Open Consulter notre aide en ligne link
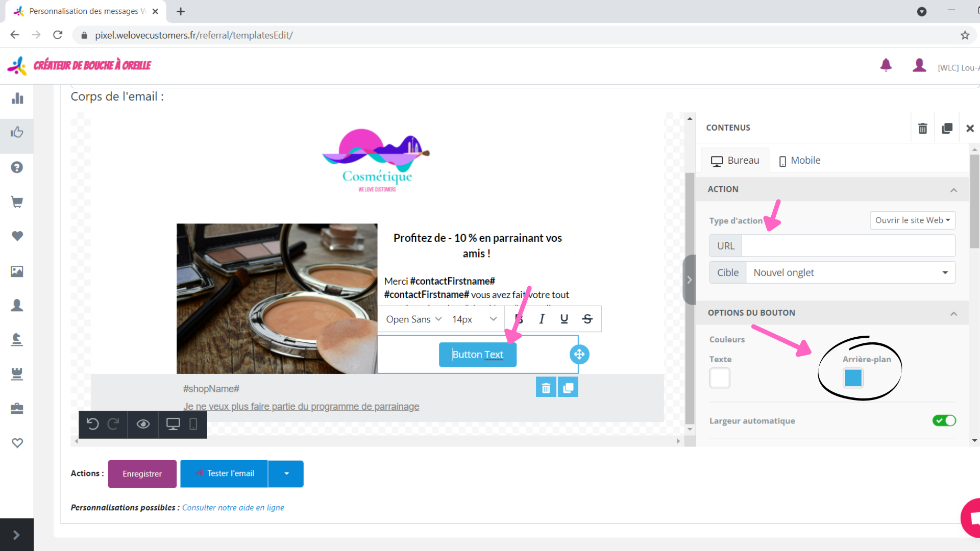The width and height of the screenshot is (980, 551). [x=233, y=508]
